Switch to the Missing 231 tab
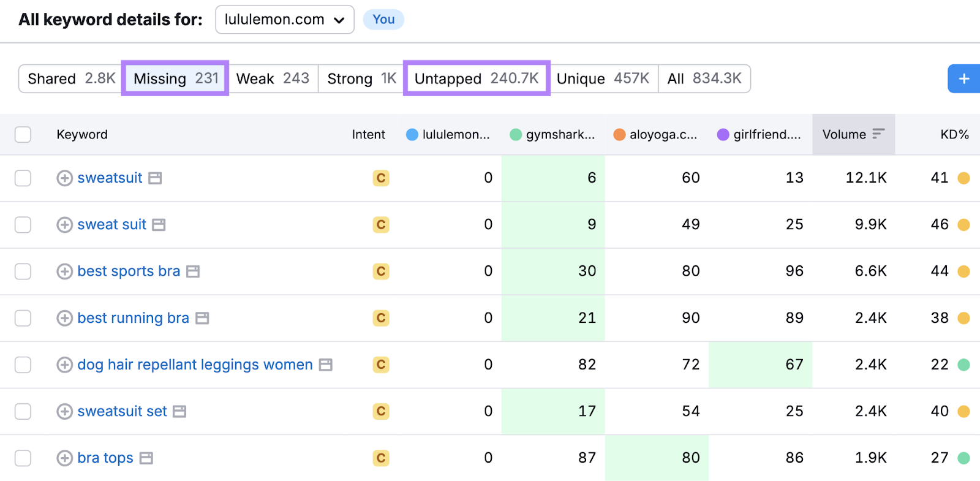 click(176, 78)
